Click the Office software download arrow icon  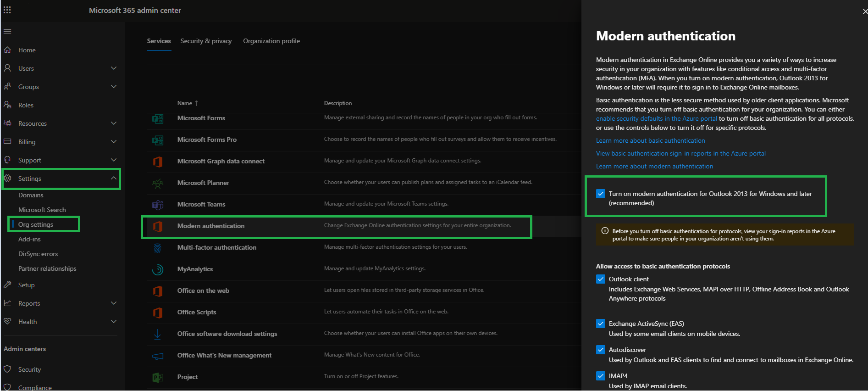click(158, 334)
